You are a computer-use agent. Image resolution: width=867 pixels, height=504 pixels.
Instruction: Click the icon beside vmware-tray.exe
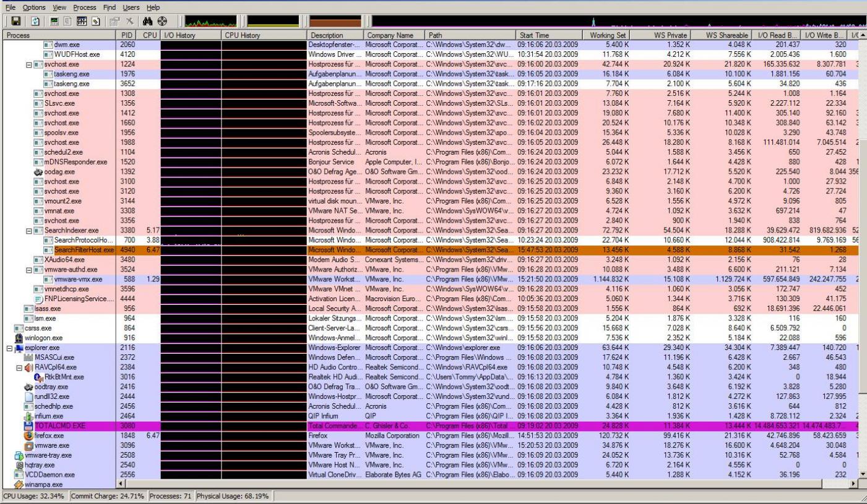pos(19,456)
